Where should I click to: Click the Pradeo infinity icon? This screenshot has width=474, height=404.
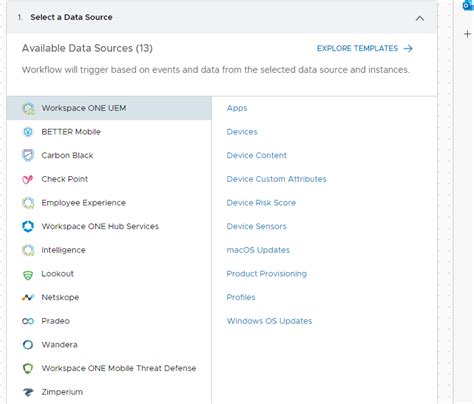click(28, 321)
